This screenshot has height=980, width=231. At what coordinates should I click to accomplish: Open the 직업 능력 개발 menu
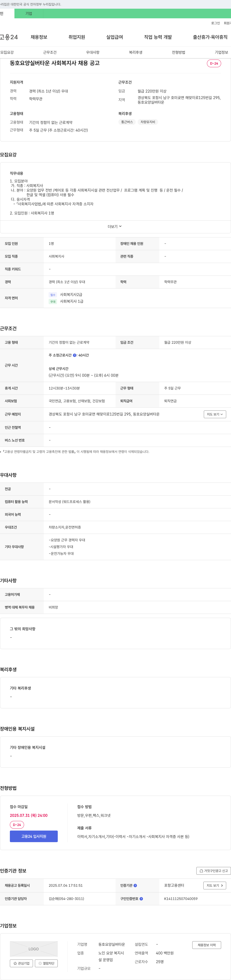click(158, 37)
